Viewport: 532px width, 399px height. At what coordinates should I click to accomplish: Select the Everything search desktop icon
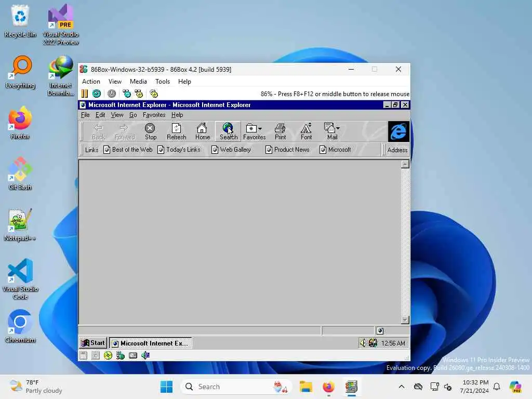[20, 72]
